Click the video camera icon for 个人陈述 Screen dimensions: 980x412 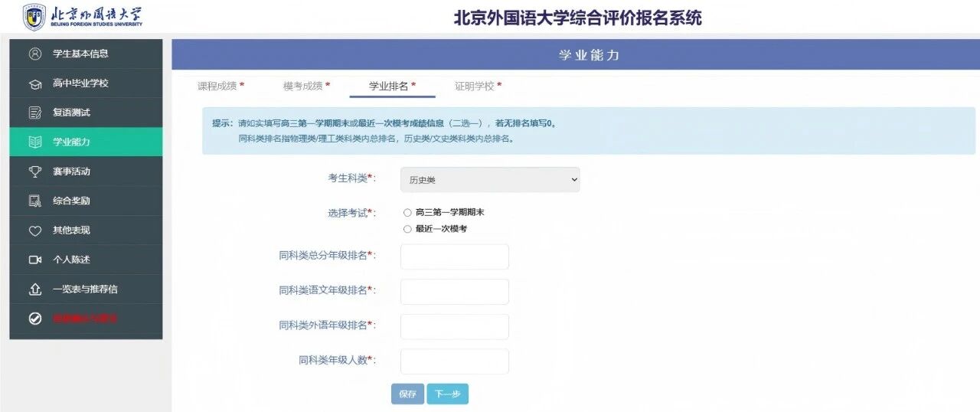(x=34, y=260)
